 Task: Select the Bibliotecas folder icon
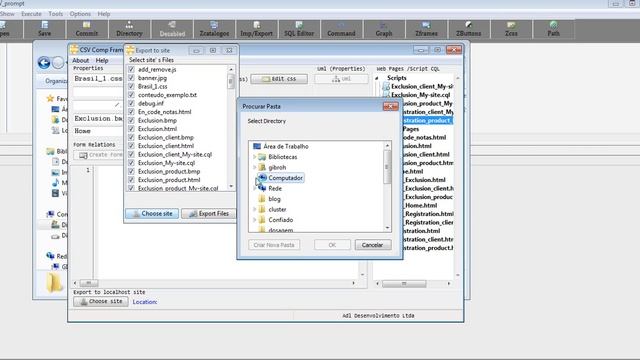(x=262, y=157)
